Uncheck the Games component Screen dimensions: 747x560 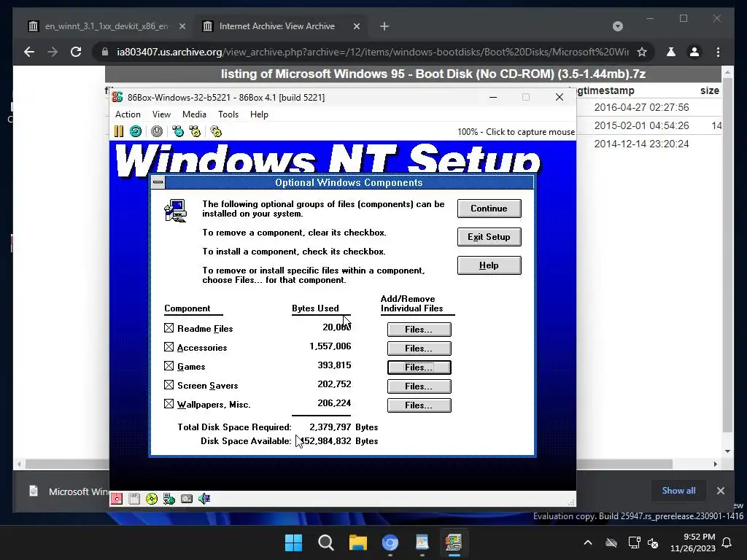[x=169, y=366]
